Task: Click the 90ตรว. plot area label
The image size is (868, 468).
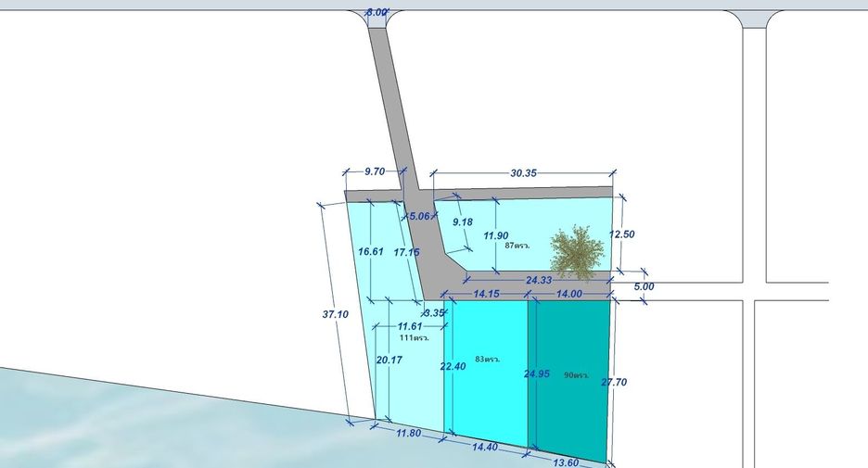Action: [x=576, y=374]
